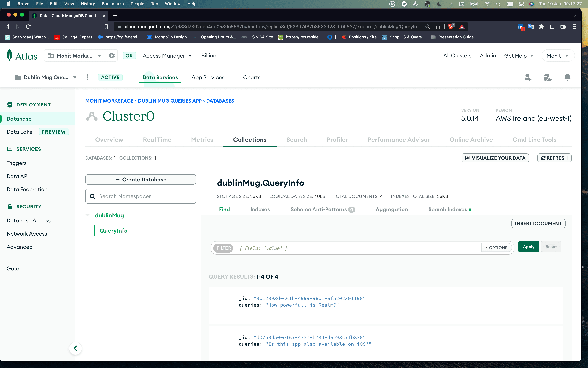Toggle browser sidebar panel icon

click(552, 26)
